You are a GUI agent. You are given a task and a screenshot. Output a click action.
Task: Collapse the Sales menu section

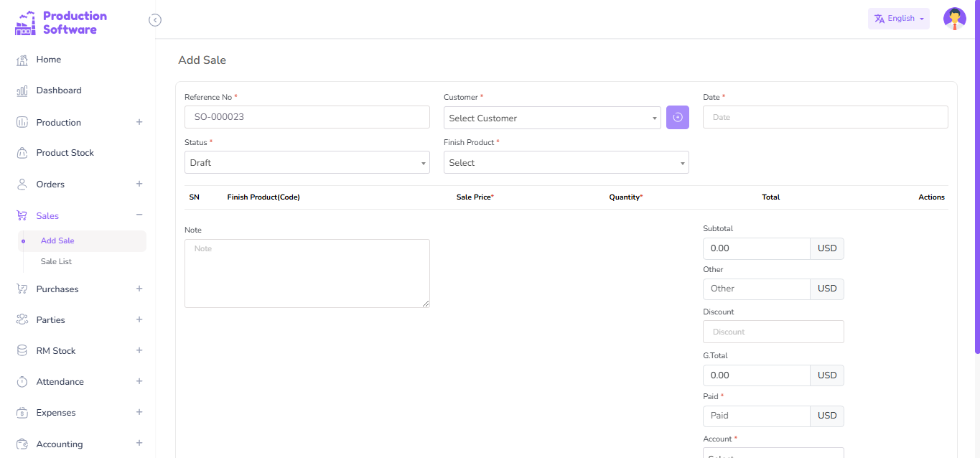click(x=139, y=215)
